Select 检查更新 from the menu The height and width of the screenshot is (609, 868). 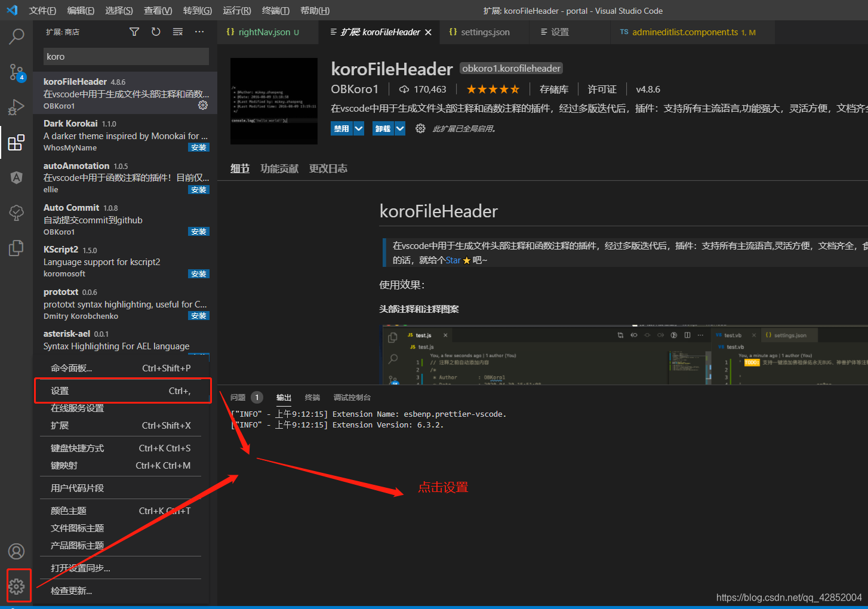[x=121, y=591]
